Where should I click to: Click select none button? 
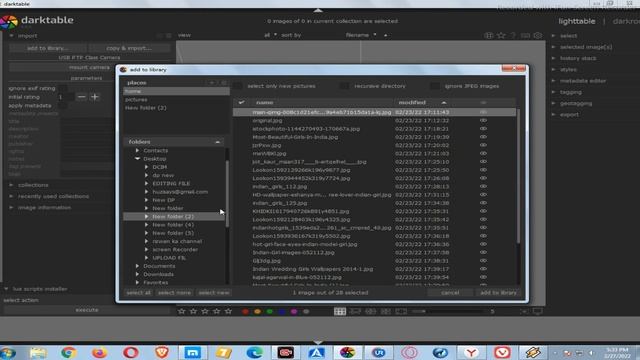174,293
